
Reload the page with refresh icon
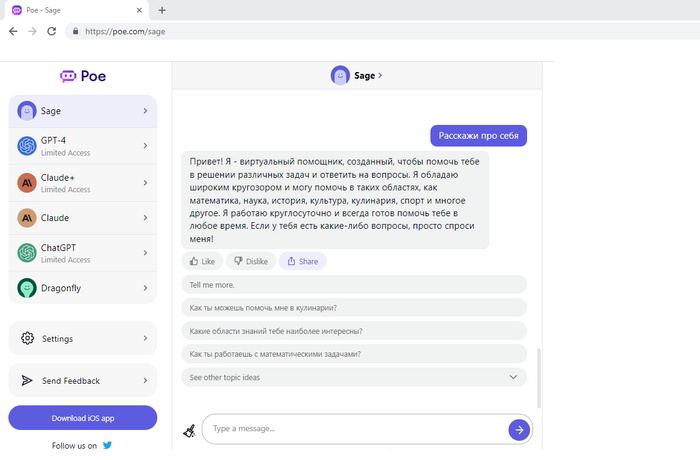click(x=52, y=31)
